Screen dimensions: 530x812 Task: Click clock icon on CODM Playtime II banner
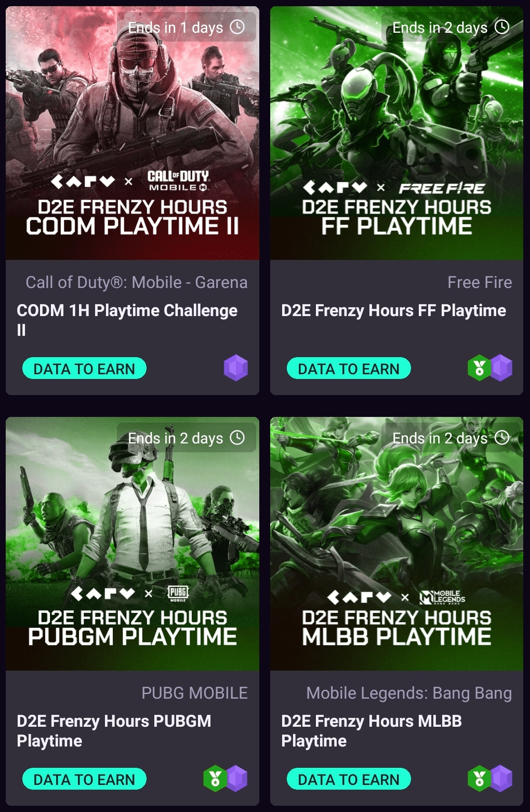pos(237,27)
